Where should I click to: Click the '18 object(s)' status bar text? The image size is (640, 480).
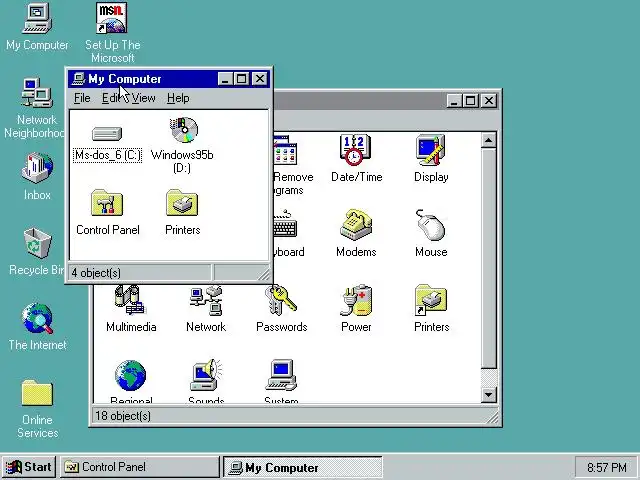(123, 416)
